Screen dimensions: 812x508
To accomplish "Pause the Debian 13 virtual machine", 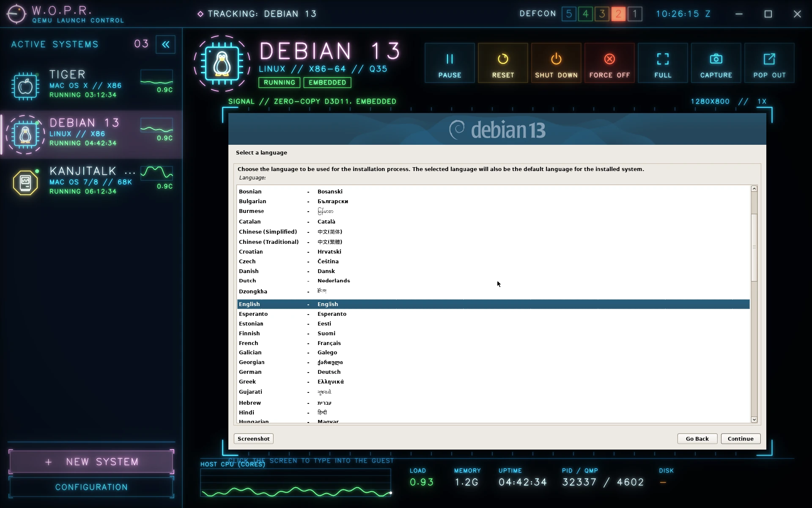I will tap(450, 63).
